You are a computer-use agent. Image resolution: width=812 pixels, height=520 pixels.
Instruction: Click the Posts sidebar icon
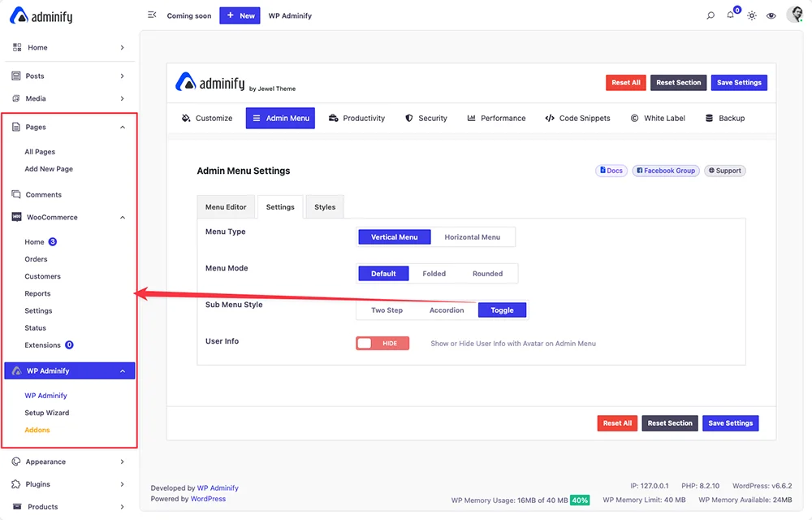point(16,76)
